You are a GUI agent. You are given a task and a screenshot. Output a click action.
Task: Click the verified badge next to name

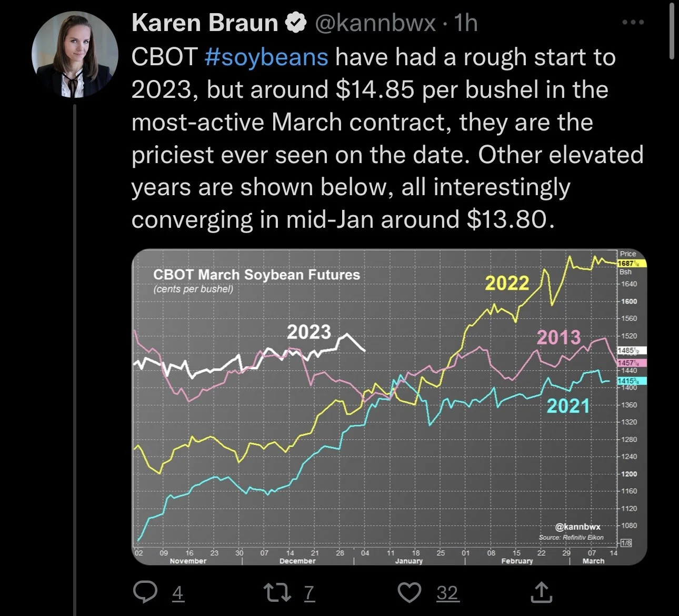[x=296, y=23]
